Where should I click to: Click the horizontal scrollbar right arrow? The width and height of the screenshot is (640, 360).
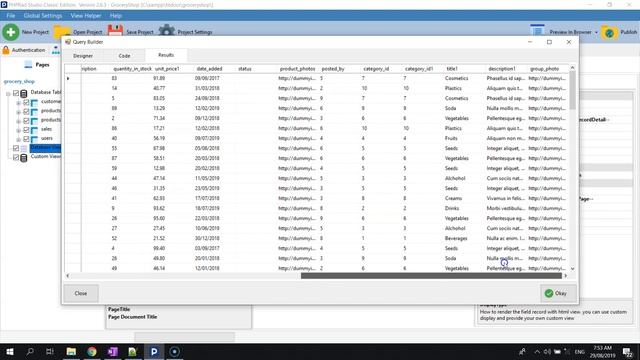565,276
